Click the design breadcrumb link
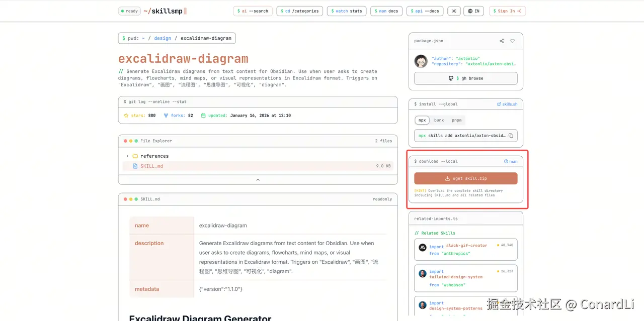The image size is (644, 321). tap(163, 38)
